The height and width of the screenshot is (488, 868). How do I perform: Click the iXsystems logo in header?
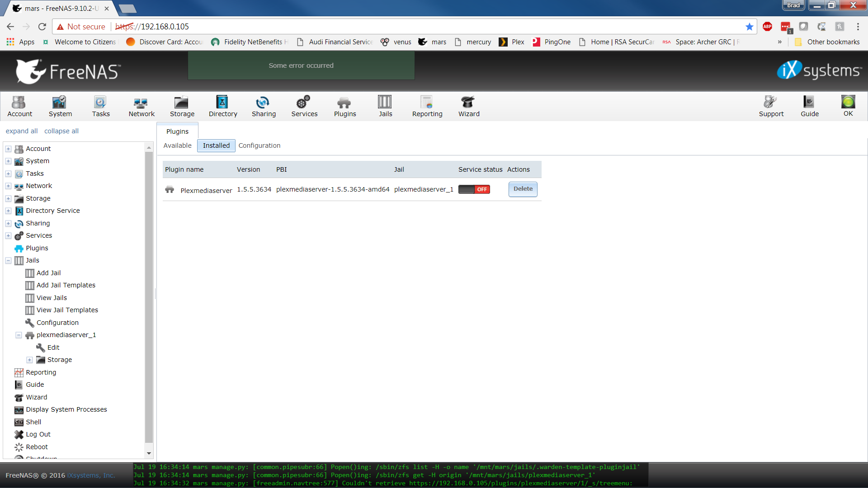pyautogui.click(x=819, y=70)
